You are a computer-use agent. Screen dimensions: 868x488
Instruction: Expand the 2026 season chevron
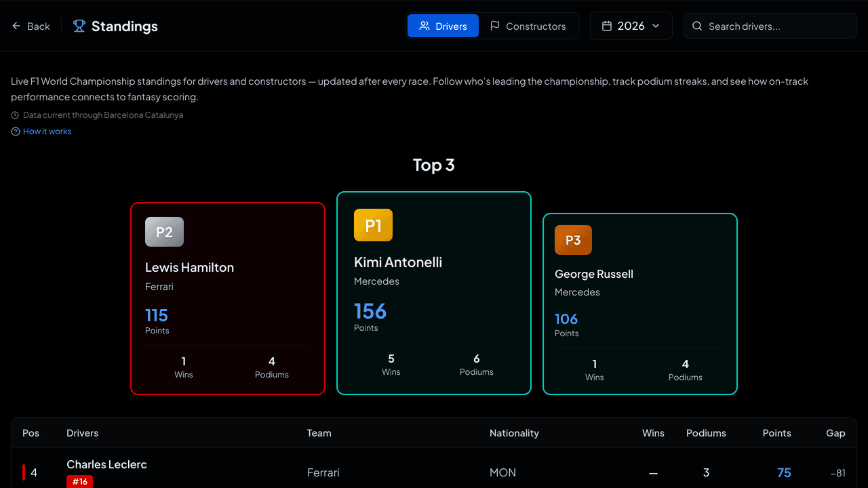[x=656, y=26]
